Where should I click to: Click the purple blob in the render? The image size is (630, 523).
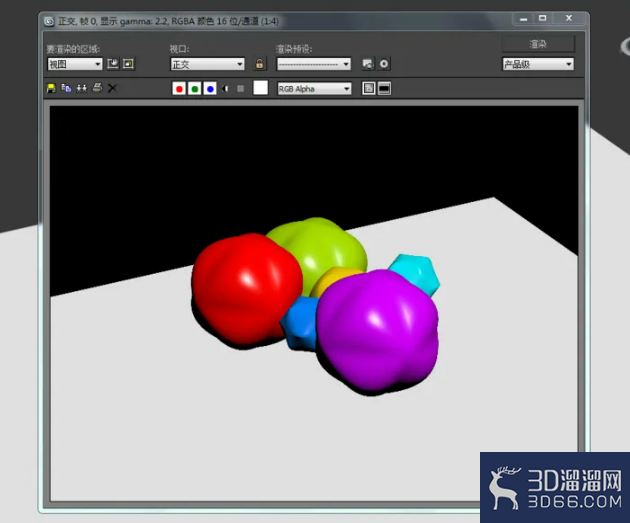(378, 331)
